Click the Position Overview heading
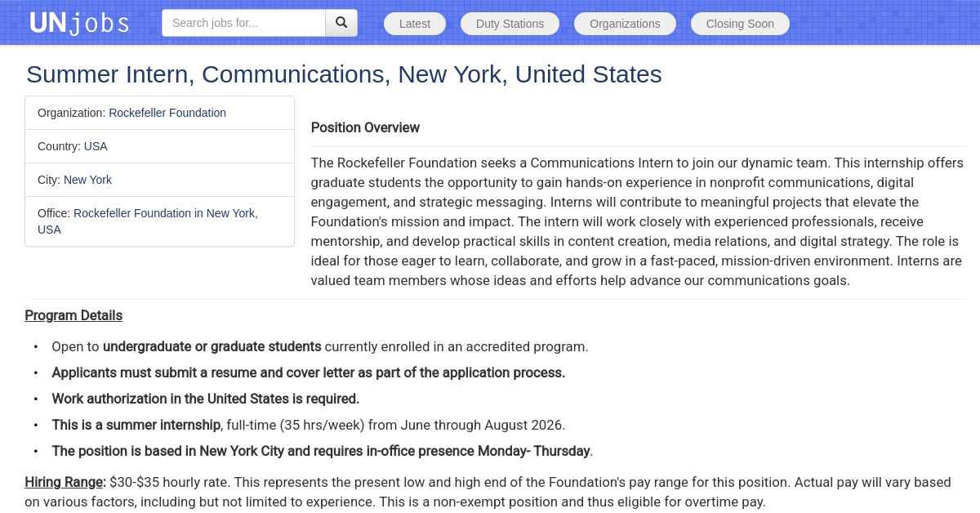This screenshot has height=513, width=980. 365,127
